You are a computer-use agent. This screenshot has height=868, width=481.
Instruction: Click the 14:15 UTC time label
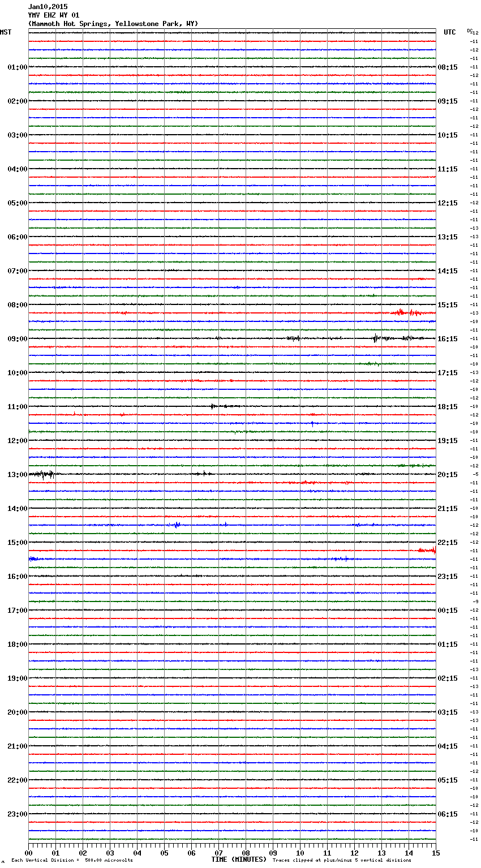pyautogui.click(x=448, y=271)
